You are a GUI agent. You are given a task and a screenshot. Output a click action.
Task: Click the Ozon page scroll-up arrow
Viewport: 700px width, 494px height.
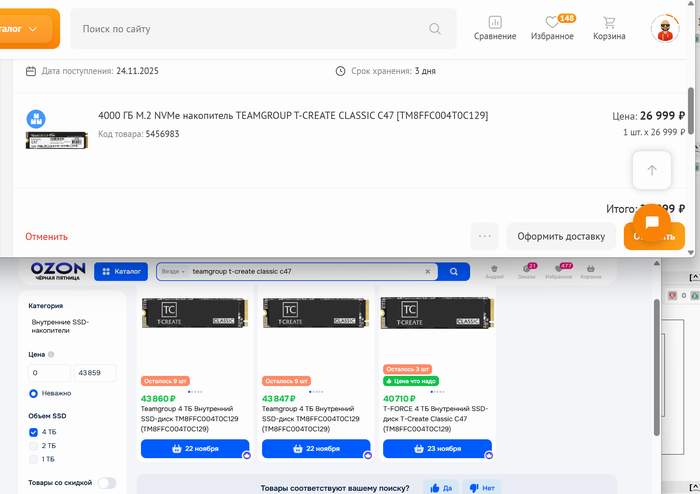[x=657, y=263]
